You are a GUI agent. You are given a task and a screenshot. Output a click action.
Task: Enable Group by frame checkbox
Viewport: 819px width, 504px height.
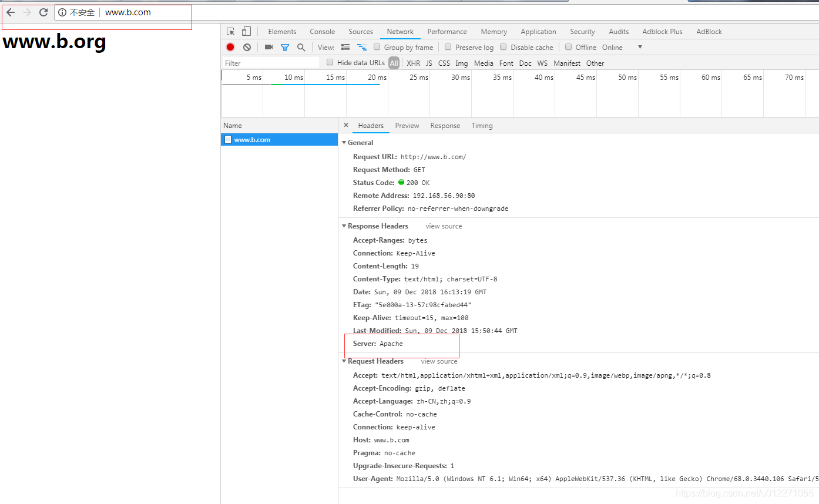378,47
